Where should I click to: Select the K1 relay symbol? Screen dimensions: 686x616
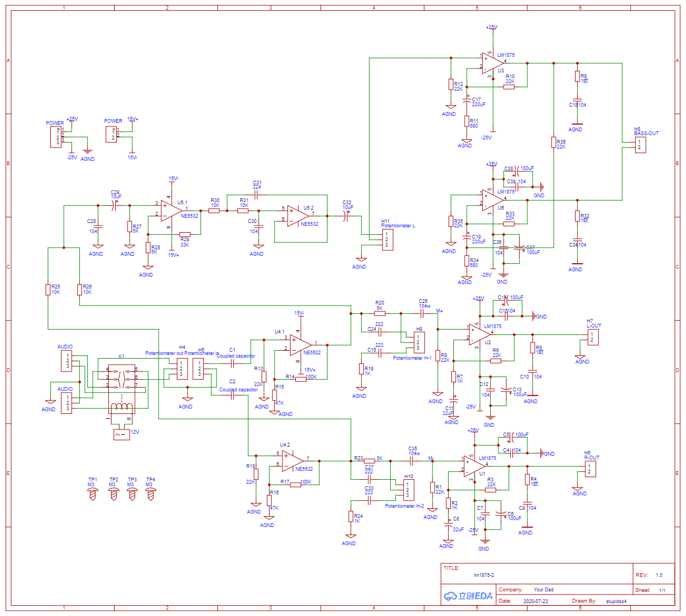[x=122, y=389]
